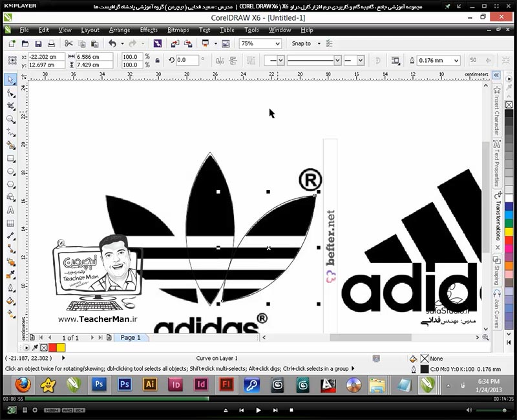
Task: Open the Arrange menu
Action: (x=120, y=30)
